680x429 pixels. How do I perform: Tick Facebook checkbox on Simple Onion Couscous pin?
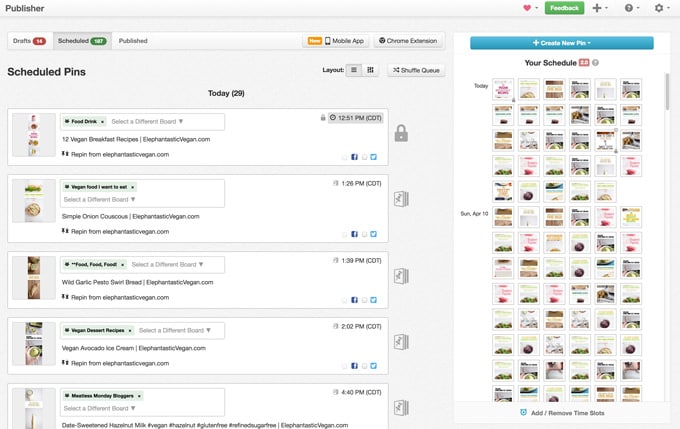click(345, 234)
